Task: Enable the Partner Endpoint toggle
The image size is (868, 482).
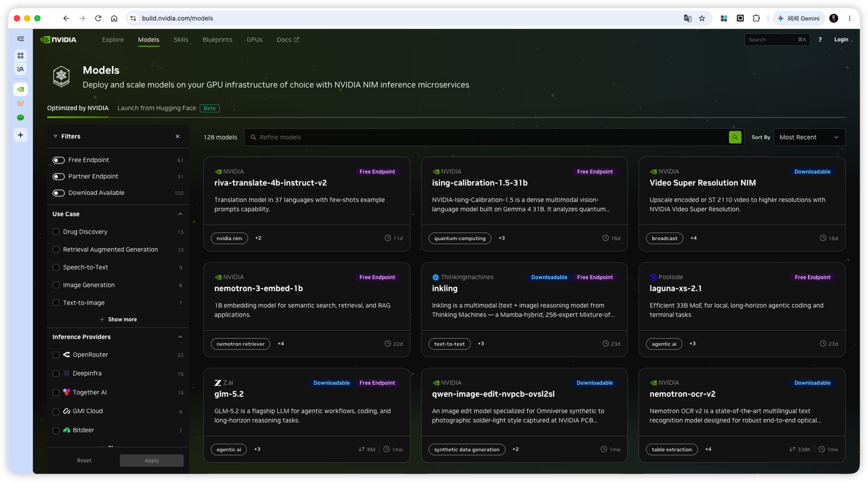Action: coord(59,177)
